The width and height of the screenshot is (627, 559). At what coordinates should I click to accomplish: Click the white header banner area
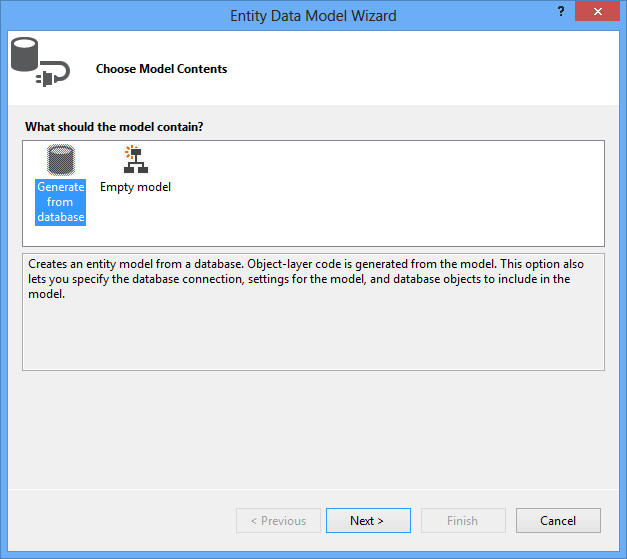400,68
